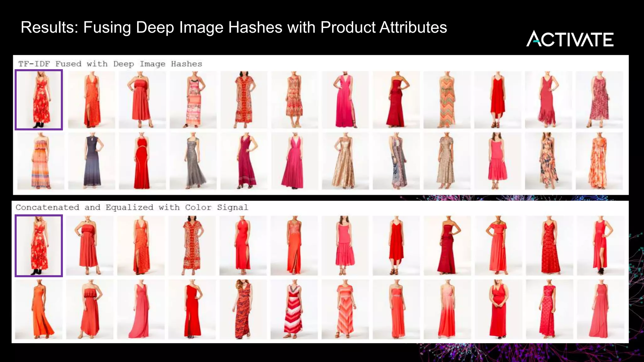Viewport: 644px width, 362px height.
Task: Choose the red gown with gold trim
Action: click(x=142, y=161)
